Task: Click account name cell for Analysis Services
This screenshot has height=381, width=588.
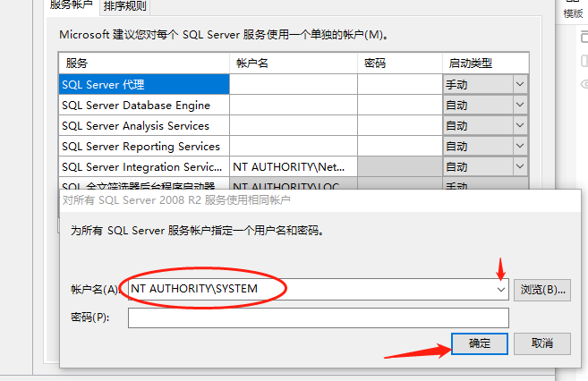Action: (x=294, y=125)
